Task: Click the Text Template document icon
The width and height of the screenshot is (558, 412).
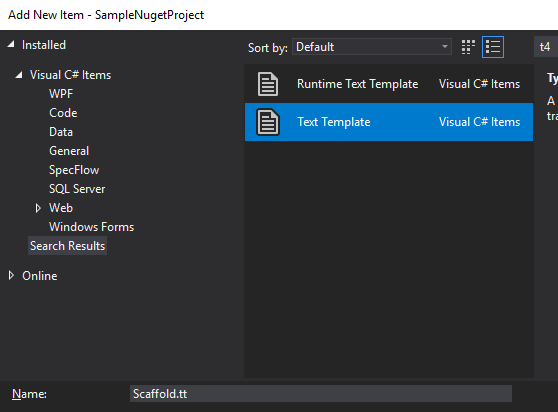Action: click(268, 122)
